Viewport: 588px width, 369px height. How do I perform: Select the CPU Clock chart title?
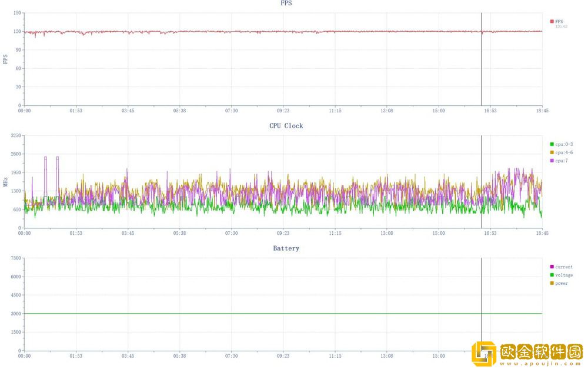click(286, 126)
